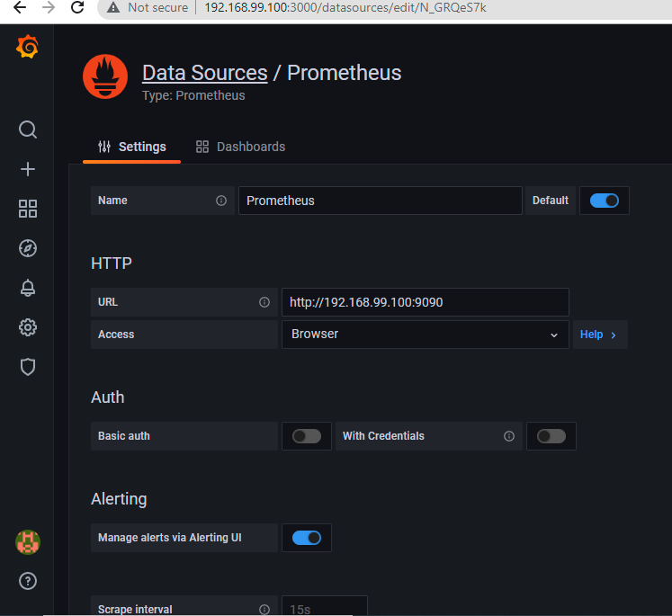Image resolution: width=672 pixels, height=616 pixels.
Task: Open the Alerting bell icon
Action: [28, 288]
